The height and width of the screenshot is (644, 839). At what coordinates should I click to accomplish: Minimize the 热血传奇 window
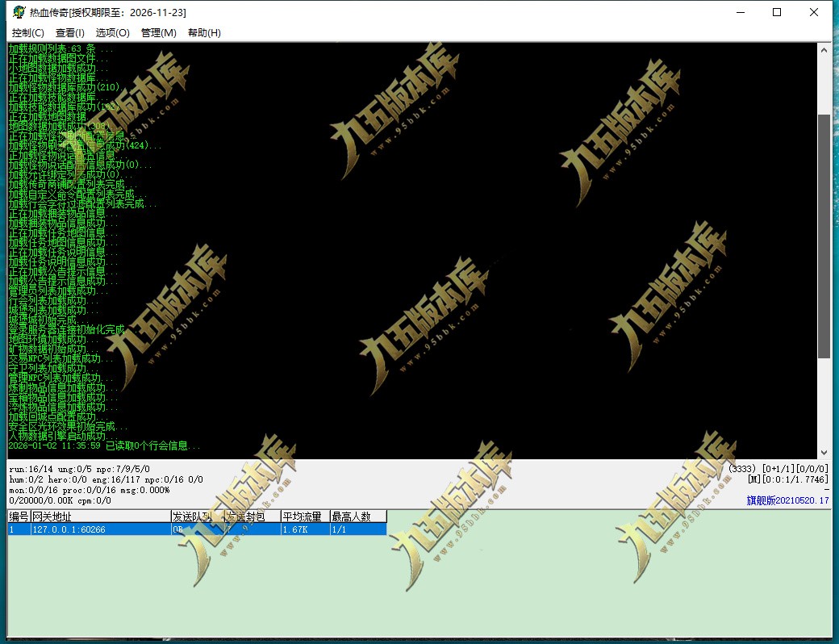(741, 12)
